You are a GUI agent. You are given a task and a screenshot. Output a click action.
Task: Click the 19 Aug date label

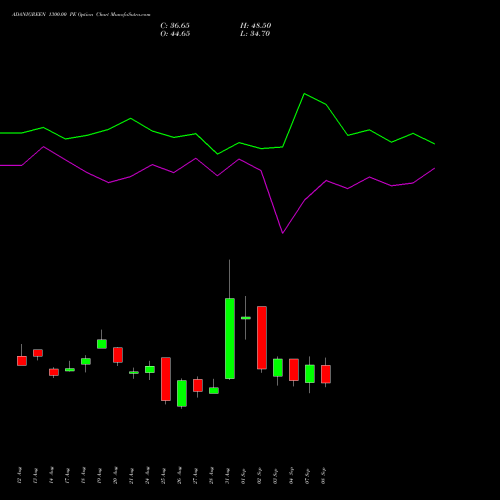[x=99, y=475]
